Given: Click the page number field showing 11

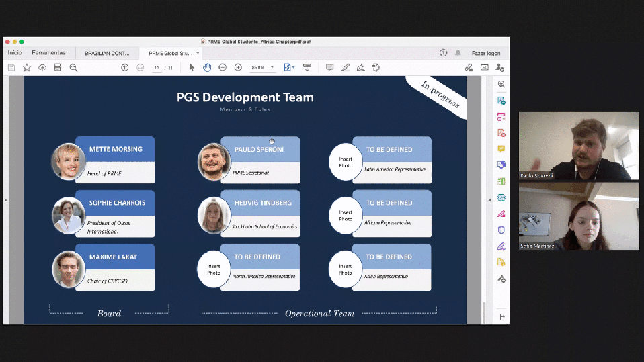Looking at the screenshot, I should [157, 68].
